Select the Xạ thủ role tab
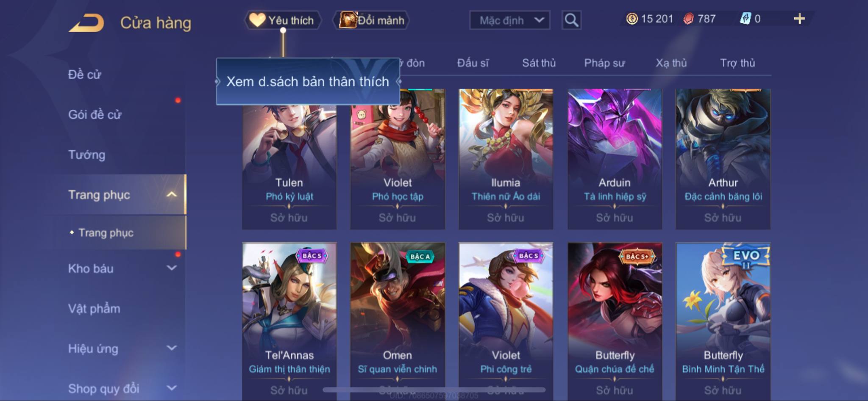Image resolution: width=868 pixels, height=401 pixels. pos(671,63)
